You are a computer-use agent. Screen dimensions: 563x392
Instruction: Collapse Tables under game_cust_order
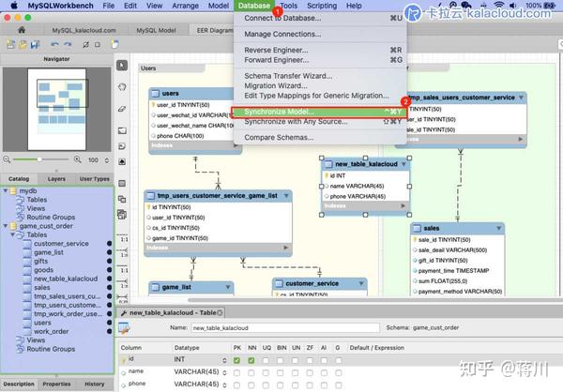[12, 234]
